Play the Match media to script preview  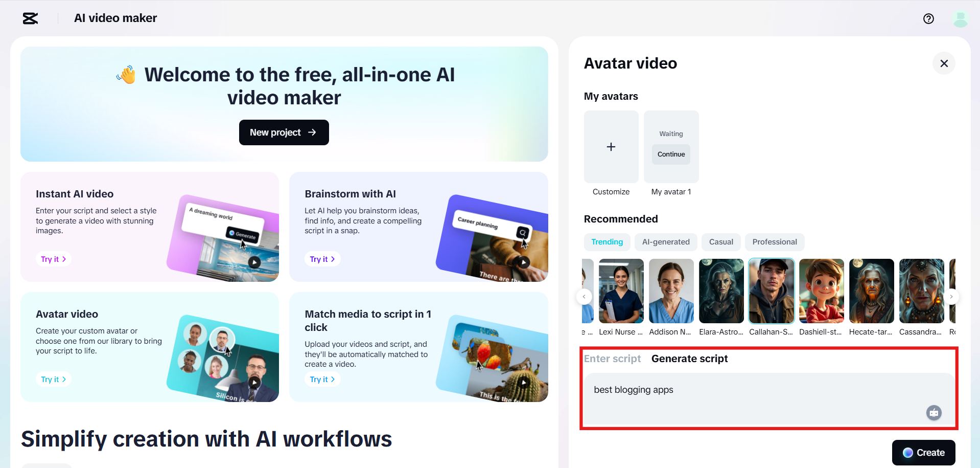(523, 382)
